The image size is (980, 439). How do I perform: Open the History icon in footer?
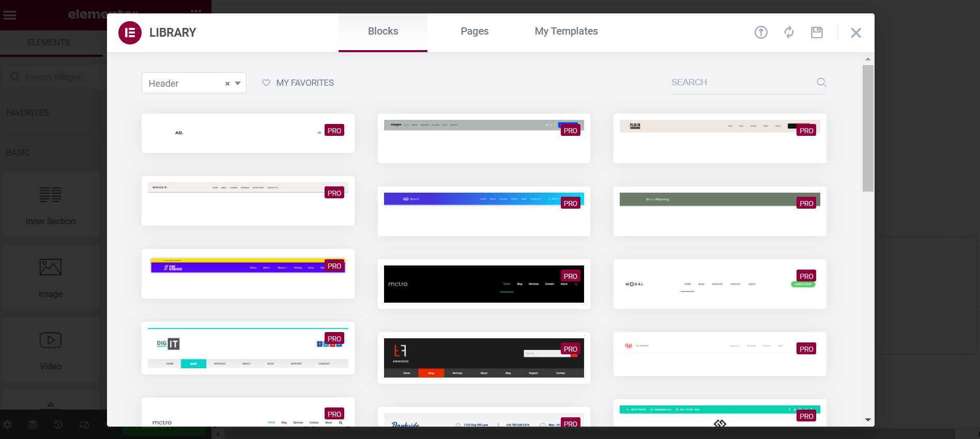click(x=58, y=425)
